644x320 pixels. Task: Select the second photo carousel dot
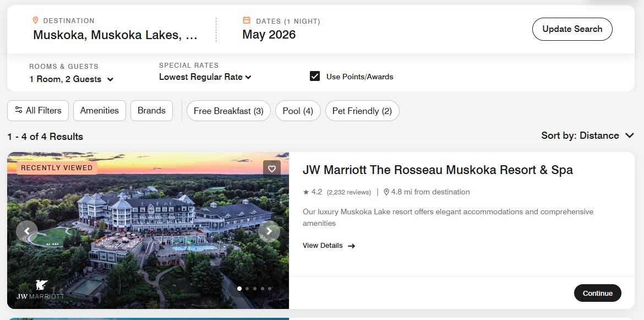[247, 288]
